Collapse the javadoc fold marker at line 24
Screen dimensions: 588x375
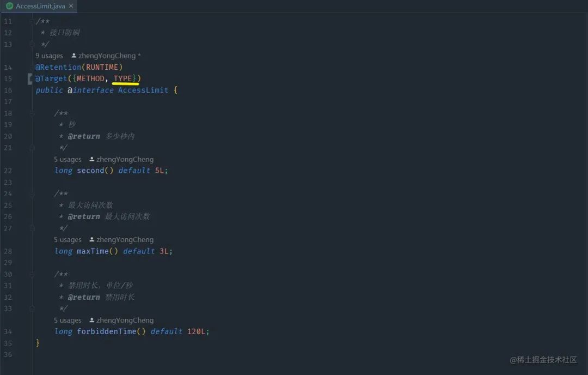pos(32,193)
